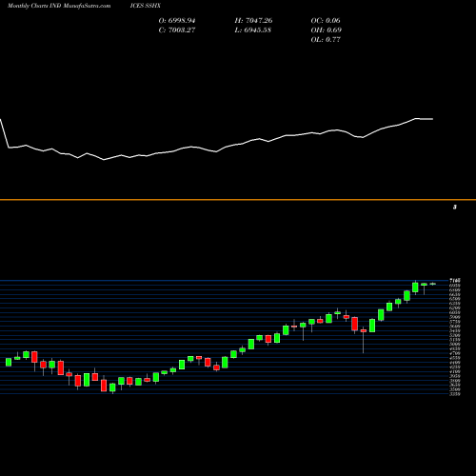Select the last candlestick on the chart
The height and width of the screenshot is (476, 476).
pyautogui.click(x=433, y=284)
